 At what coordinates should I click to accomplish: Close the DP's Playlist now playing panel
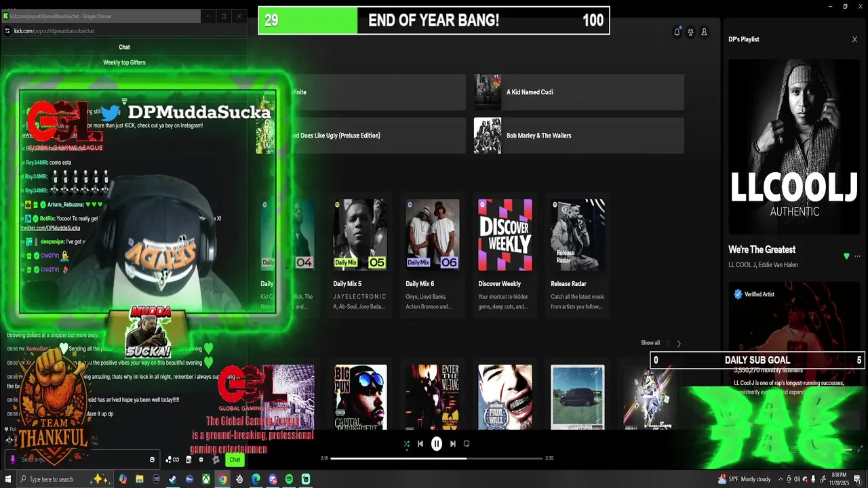854,39
